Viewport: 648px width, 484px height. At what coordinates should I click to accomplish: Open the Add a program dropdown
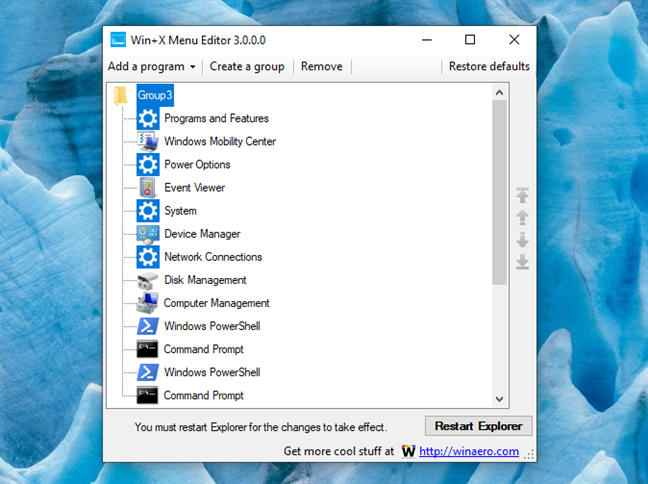pyautogui.click(x=152, y=67)
